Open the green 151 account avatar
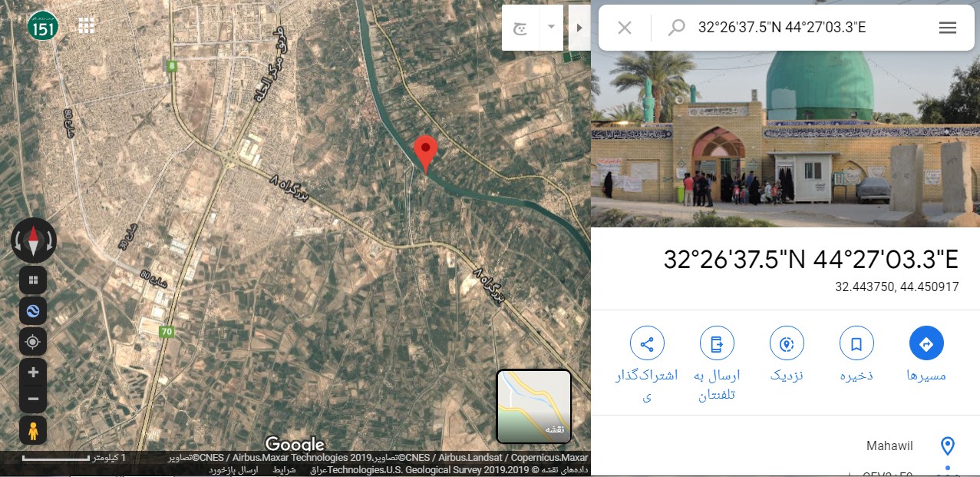 (x=43, y=26)
